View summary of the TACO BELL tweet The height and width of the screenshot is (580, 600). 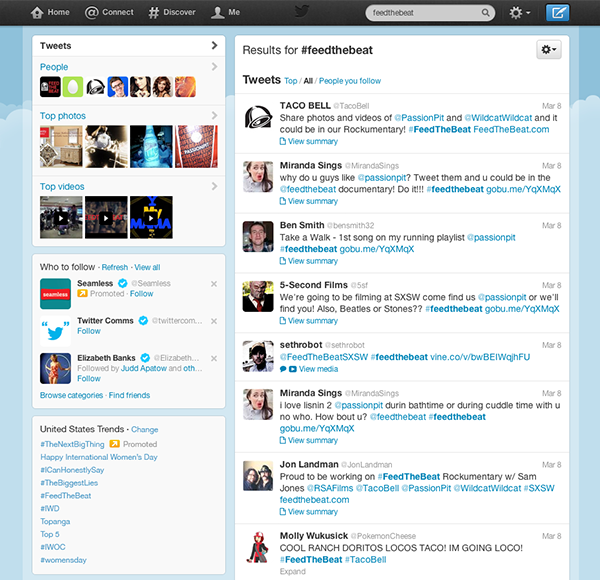[x=309, y=142]
